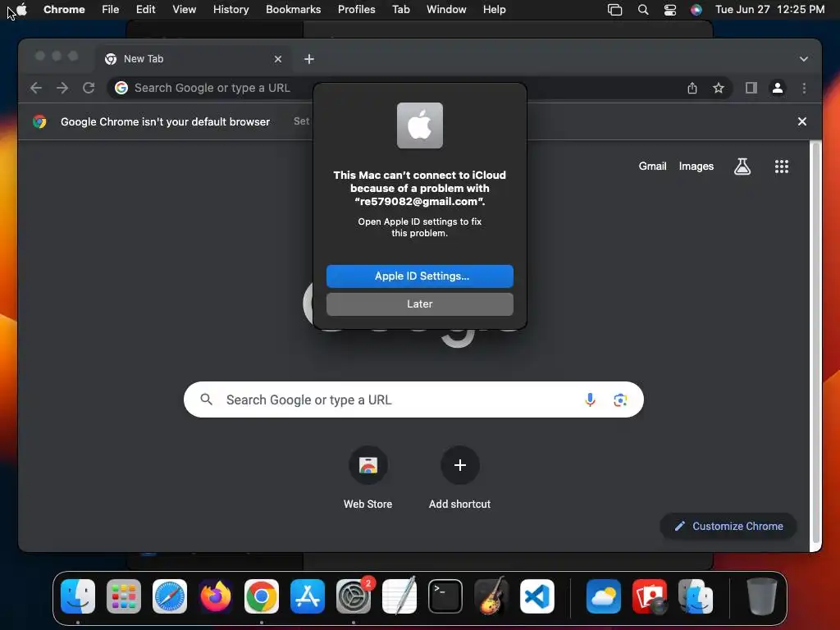
Task: Click the browser forward arrow
Action: [62, 88]
